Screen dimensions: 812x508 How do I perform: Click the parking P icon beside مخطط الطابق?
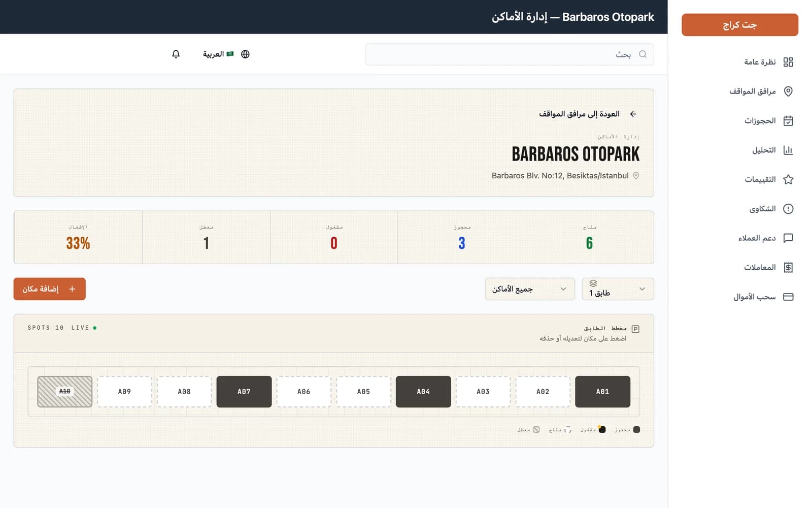(x=635, y=329)
